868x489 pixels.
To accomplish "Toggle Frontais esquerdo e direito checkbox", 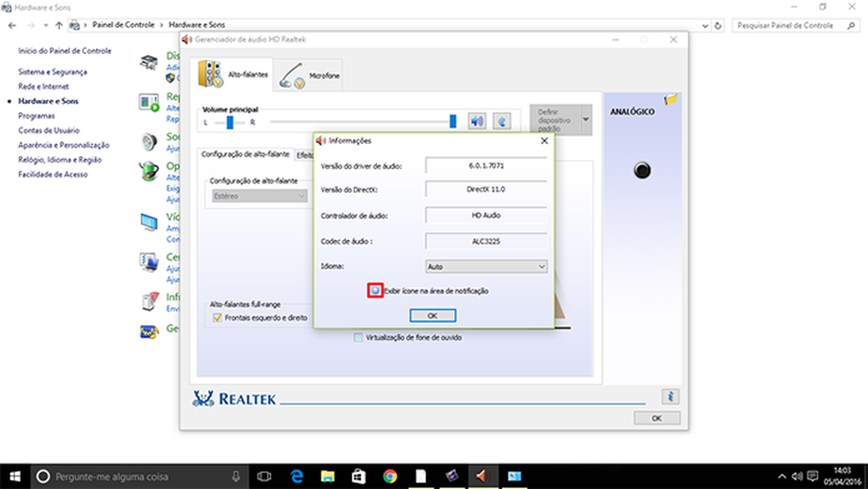I will 217,318.
